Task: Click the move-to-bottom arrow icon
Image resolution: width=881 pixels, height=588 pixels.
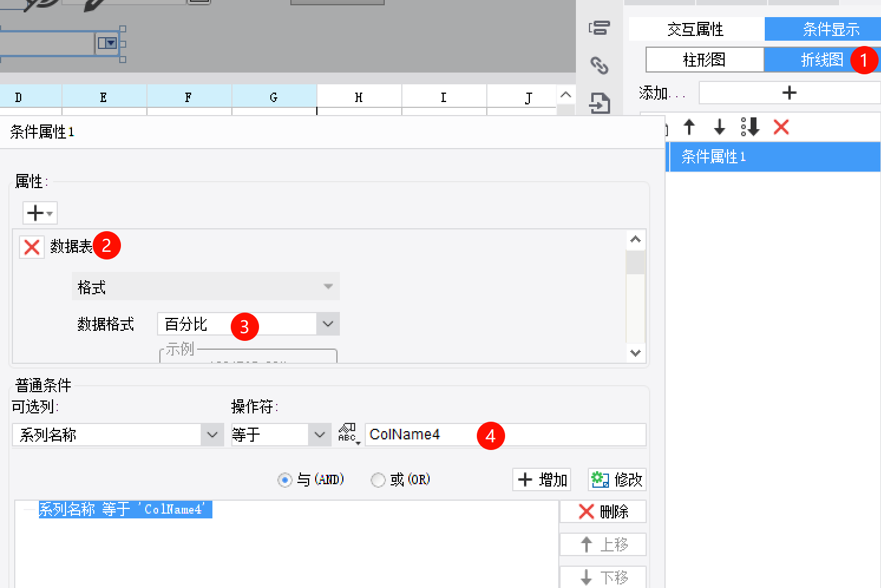Action: pyautogui.click(x=750, y=127)
